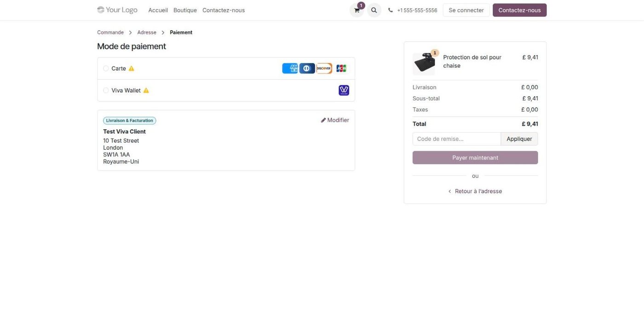Click the chair mat product thumbnail
The image size is (644, 325).
tap(424, 64)
